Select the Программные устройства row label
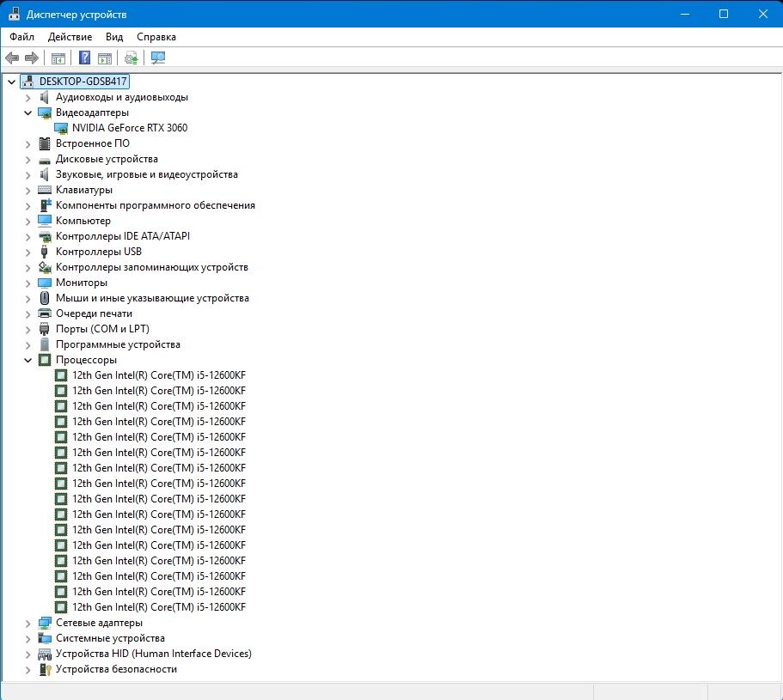The width and height of the screenshot is (783, 700). click(x=118, y=344)
